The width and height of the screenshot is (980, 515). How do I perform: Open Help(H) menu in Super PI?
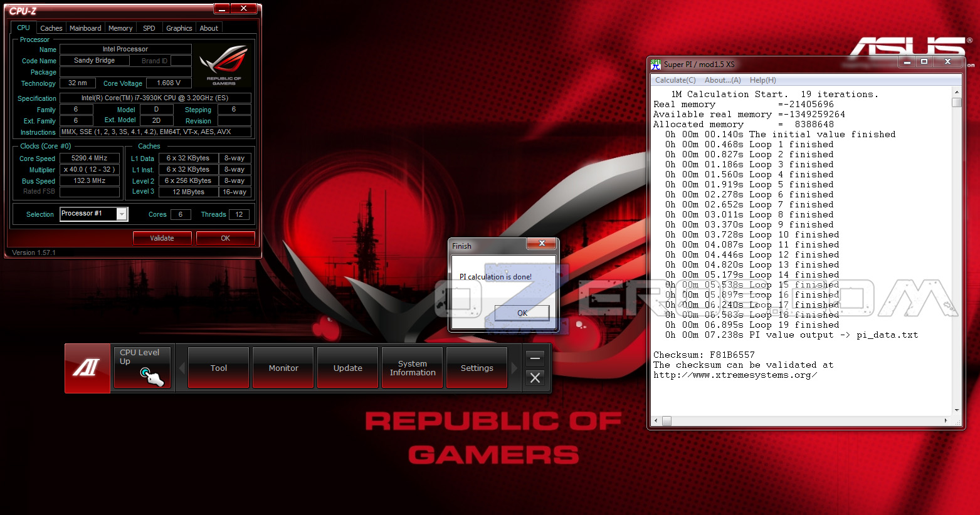click(763, 80)
